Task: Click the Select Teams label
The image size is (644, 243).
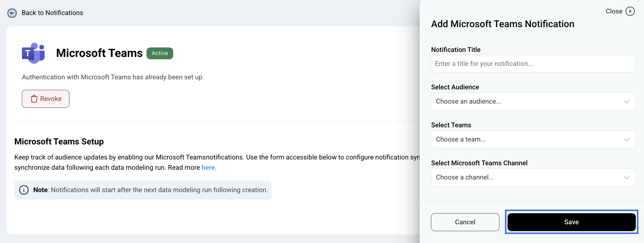Action: [451, 125]
